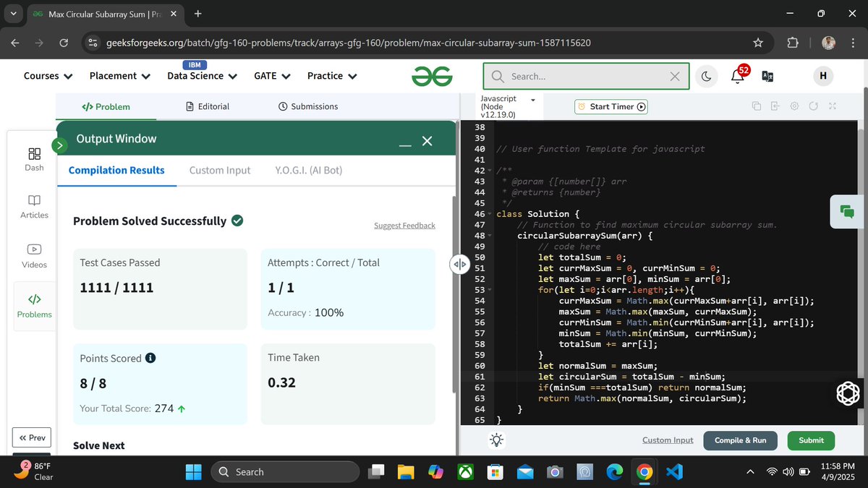868x488 pixels.
Task: Collapse the code fold arrow at line 42
Action: click(x=491, y=171)
